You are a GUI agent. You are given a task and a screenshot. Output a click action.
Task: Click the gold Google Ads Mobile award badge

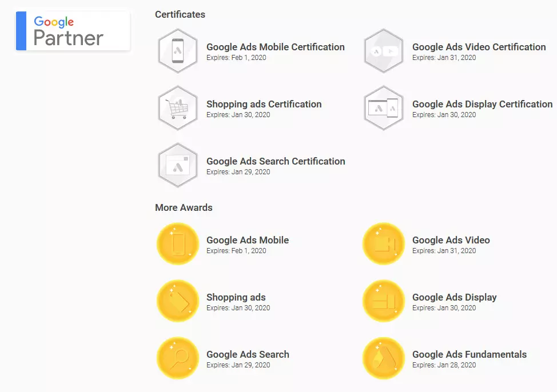178,244
